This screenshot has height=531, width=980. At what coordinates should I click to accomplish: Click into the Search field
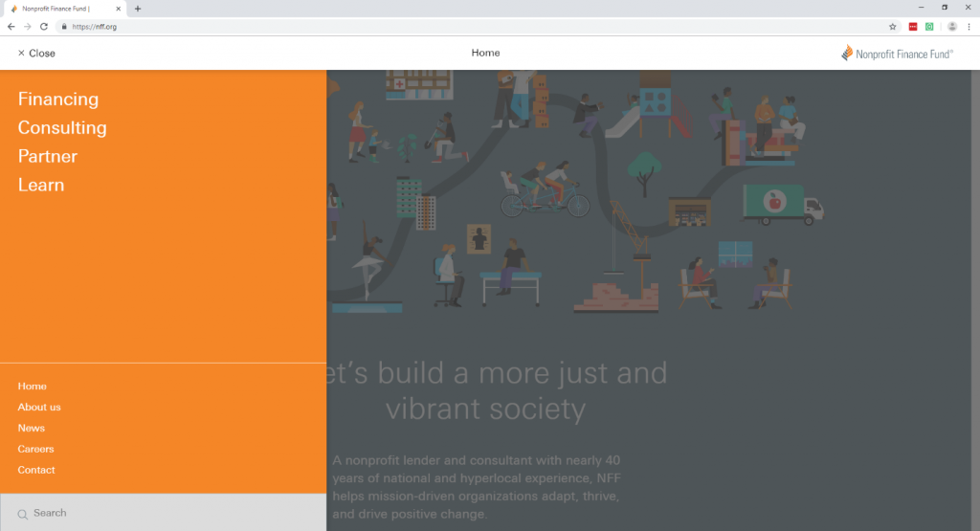[x=163, y=514]
